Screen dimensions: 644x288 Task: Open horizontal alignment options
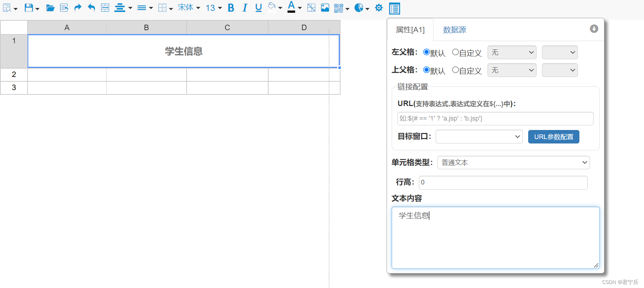click(120, 8)
